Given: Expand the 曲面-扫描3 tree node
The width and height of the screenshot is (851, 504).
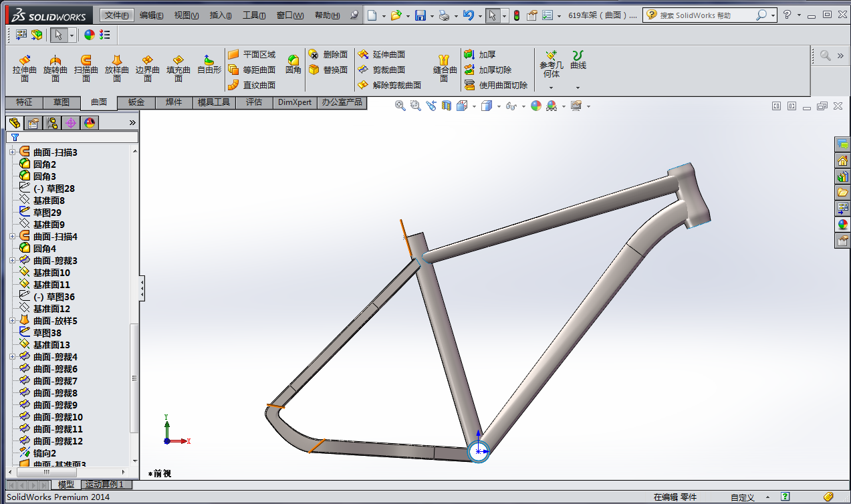Looking at the screenshot, I should [12, 152].
